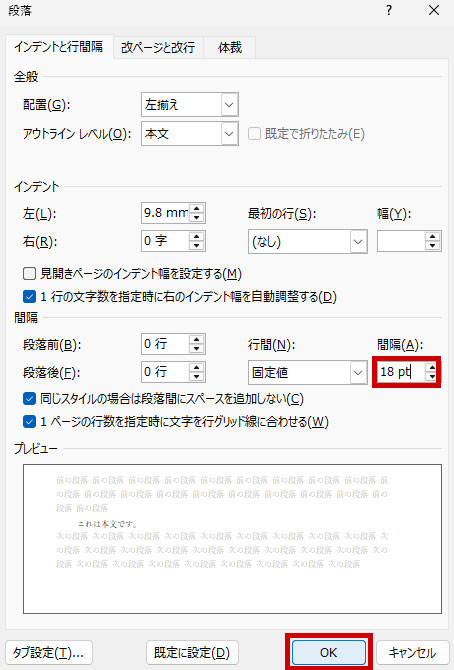Switch to the 体裁 tab
This screenshot has width=454, height=670.
[230, 47]
